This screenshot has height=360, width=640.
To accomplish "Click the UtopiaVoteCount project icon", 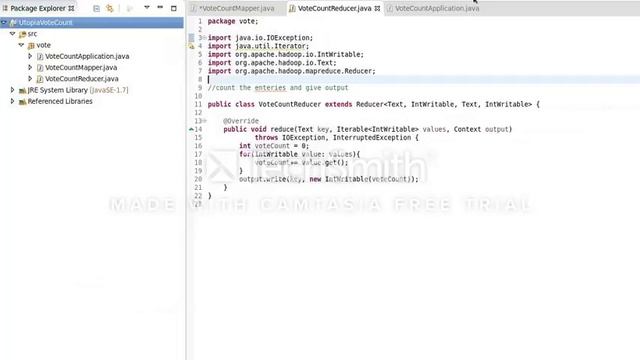I will 13,23.
